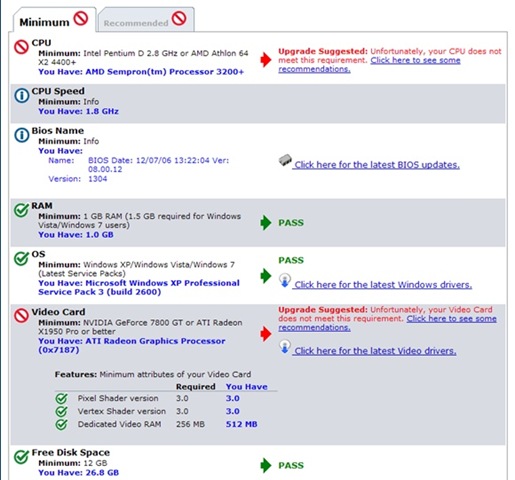Viewport: 515px width, 480px height.
Task: Click the blue info icon beside Bios Name
Action: (22, 135)
